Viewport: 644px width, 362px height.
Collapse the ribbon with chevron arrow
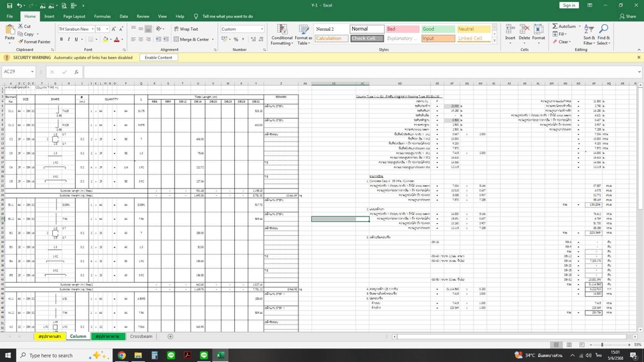[639, 50]
